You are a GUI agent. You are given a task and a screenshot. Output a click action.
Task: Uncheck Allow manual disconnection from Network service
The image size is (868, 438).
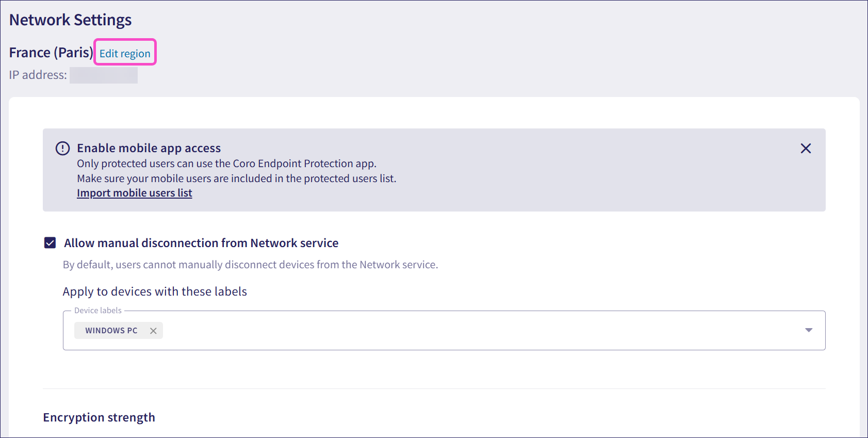(50, 243)
